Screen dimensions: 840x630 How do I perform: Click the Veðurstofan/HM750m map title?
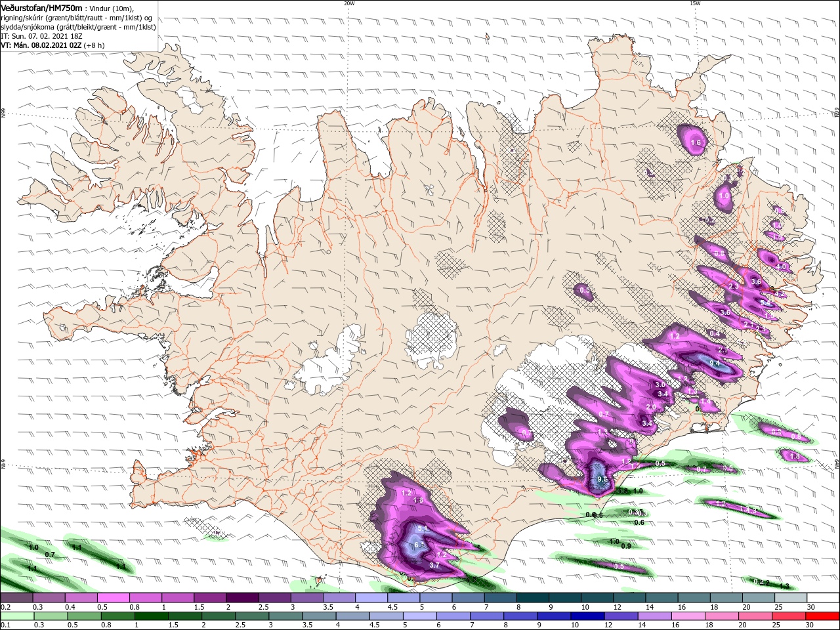tap(41, 7)
